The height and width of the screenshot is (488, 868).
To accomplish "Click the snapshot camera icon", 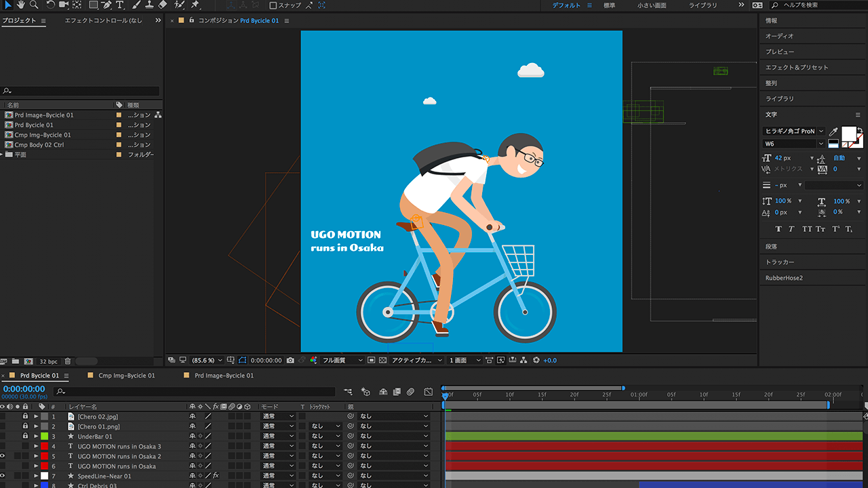I will [x=290, y=361].
